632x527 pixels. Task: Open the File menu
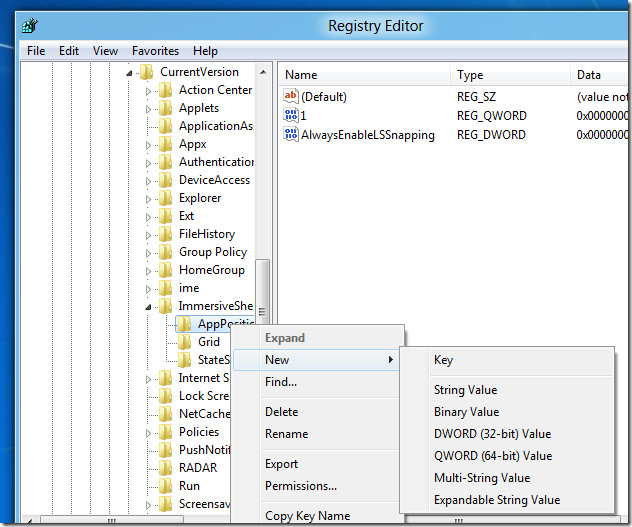coord(36,51)
